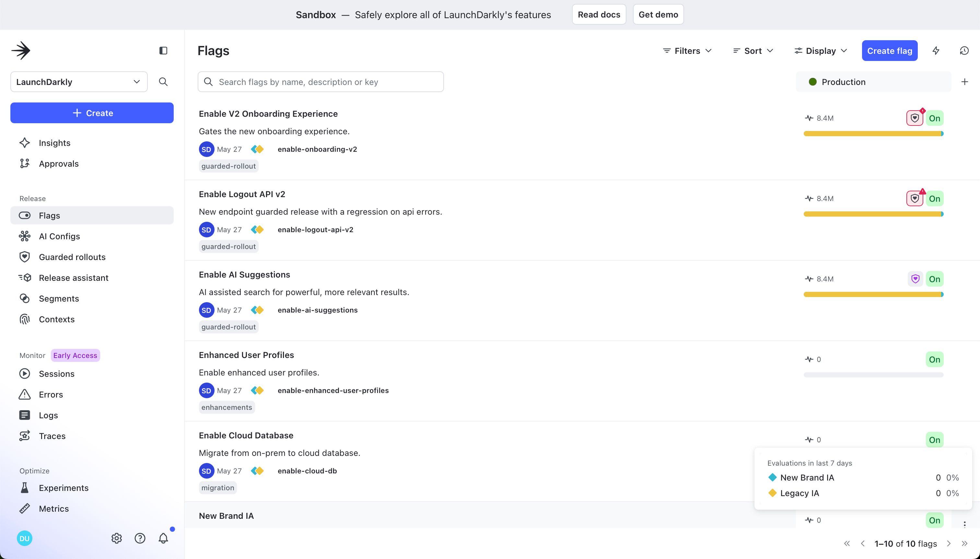The image size is (980, 559).
Task: Open Metrics under Optimize
Action: coord(92,508)
